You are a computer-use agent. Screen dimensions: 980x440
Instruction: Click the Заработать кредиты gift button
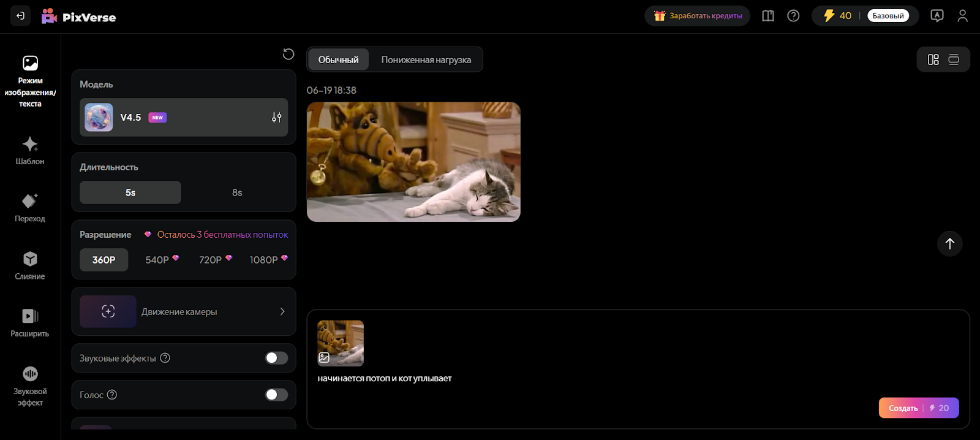[x=697, y=16]
